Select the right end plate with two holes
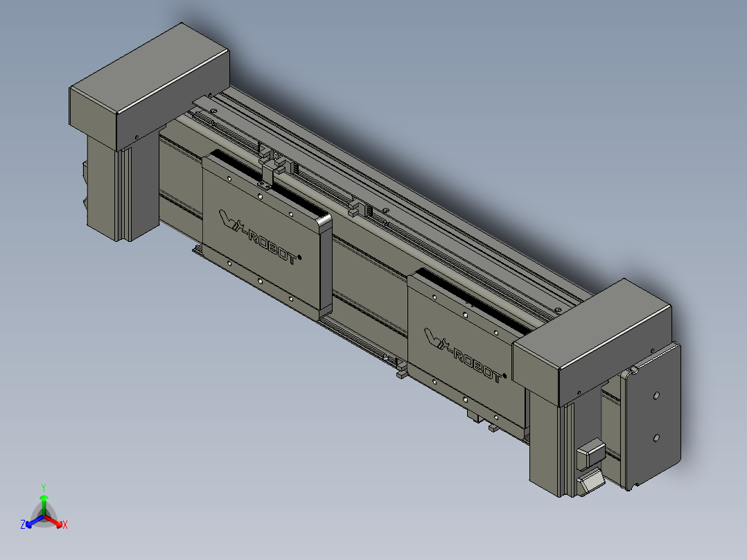Image resolution: width=747 pixels, height=560 pixels. 651,416
